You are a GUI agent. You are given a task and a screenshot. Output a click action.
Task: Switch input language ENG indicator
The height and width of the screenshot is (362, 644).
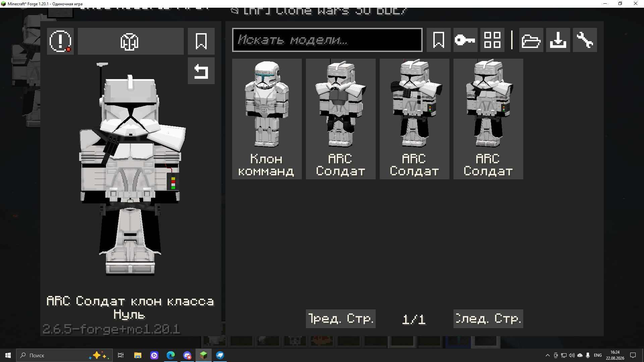(598, 355)
